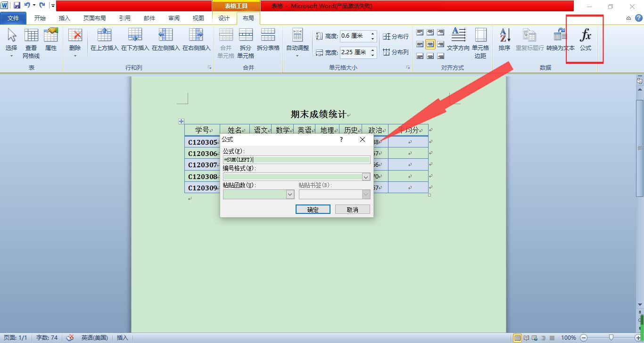Image resolution: width=644 pixels, height=343 pixels.
Task: Confirm formula with OK (确定)
Action: [x=313, y=209]
